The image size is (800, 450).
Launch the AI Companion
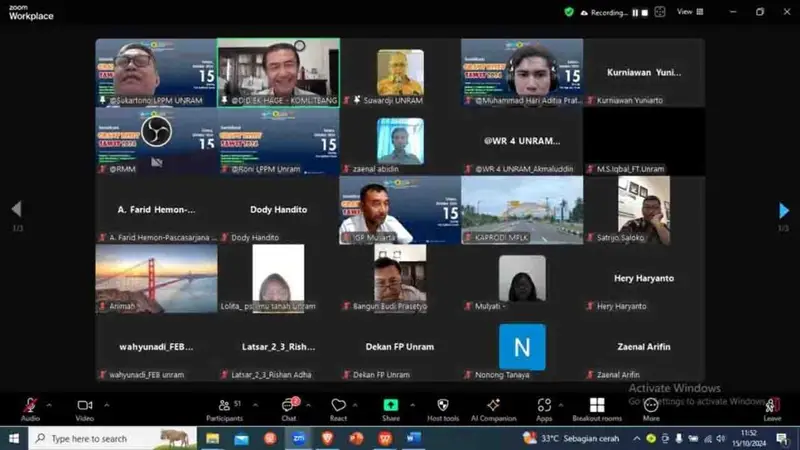click(x=493, y=408)
